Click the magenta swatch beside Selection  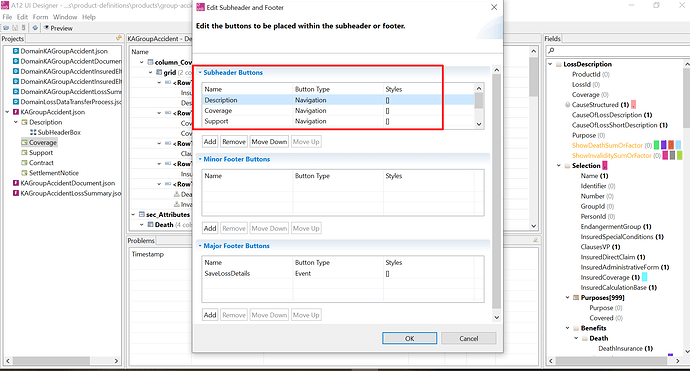[x=605, y=166]
